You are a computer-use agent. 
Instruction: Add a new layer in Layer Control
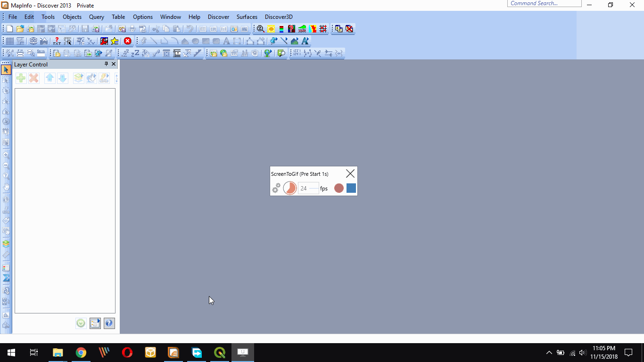coord(21,78)
